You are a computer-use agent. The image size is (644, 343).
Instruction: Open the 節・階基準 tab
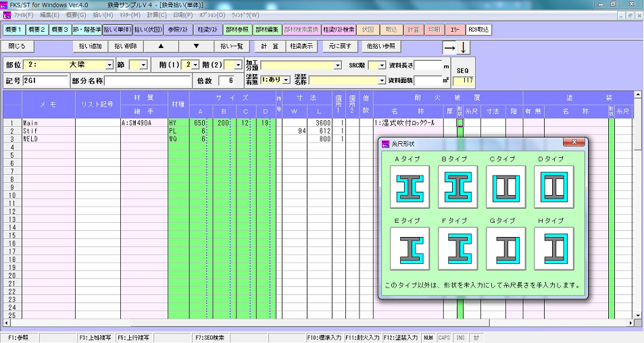click(x=87, y=30)
